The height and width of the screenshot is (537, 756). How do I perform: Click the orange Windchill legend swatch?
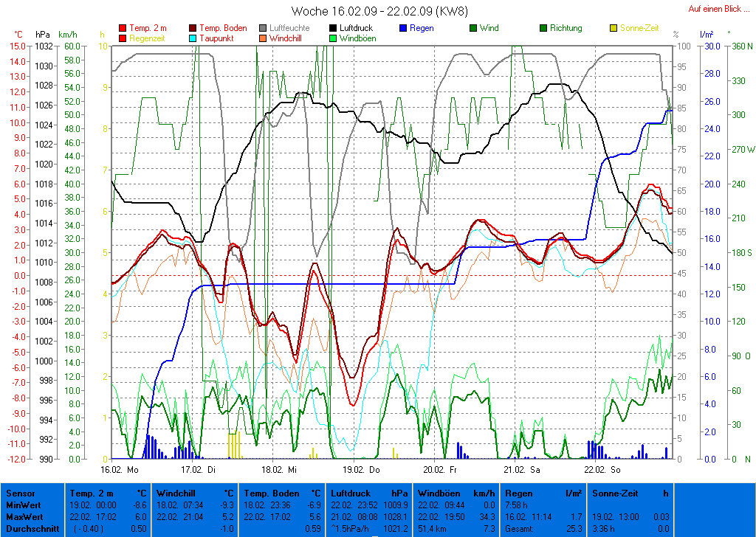coord(263,38)
